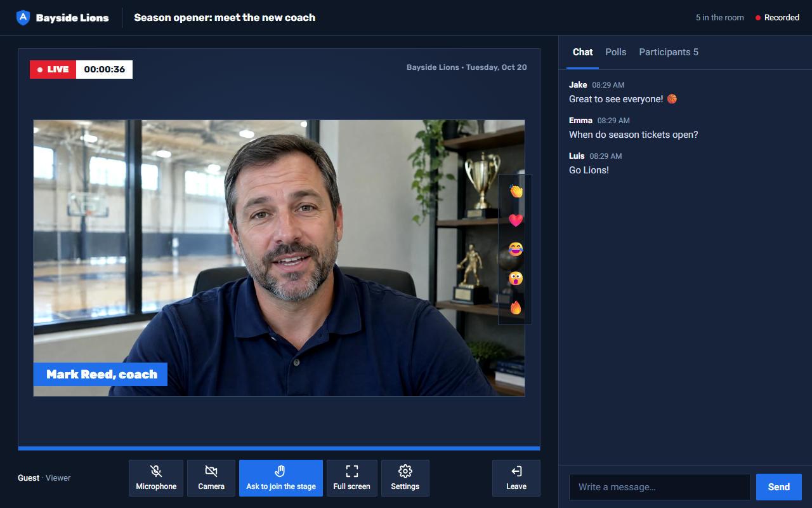Click the sender name Jake
Viewport: 812px width, 508px height.
point(578,84)
